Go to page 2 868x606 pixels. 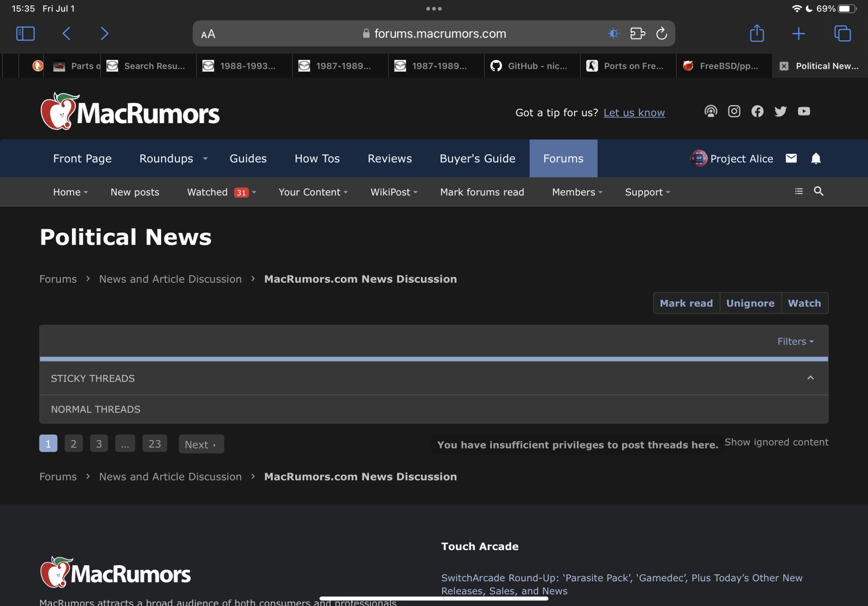click(74, 444)
